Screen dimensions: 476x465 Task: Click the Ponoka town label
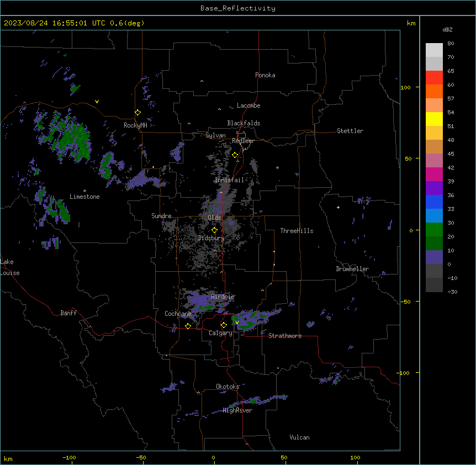point(265,75)
